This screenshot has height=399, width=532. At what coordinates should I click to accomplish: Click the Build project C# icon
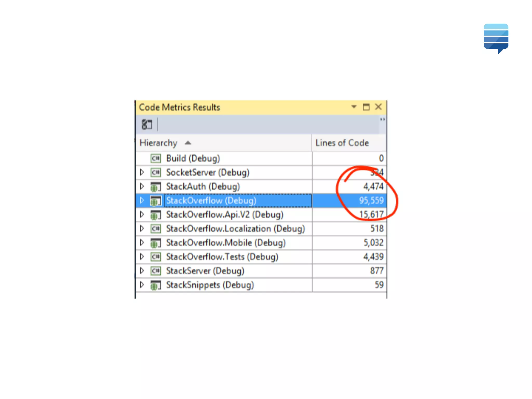coord(156,158)
